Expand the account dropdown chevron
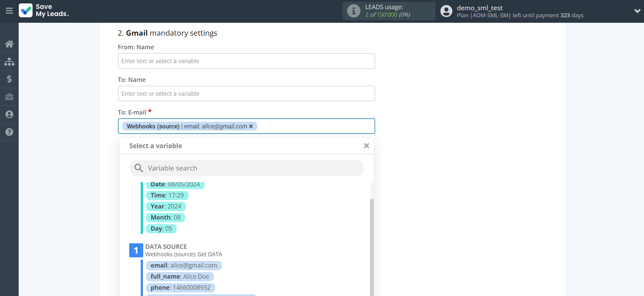Image resolution: width=644 pixels, height=296 pixels. [637, 11]
